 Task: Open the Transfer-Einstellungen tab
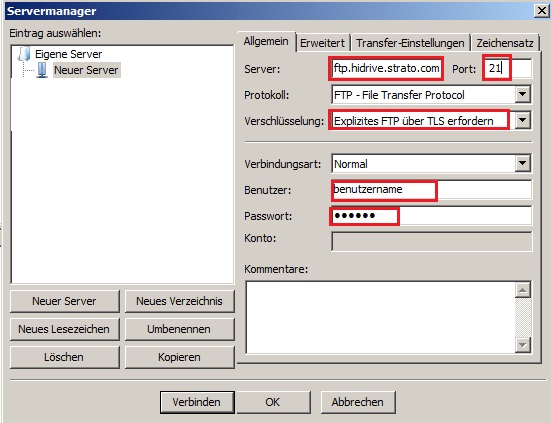pyautogui.click(x=410, y=43)
